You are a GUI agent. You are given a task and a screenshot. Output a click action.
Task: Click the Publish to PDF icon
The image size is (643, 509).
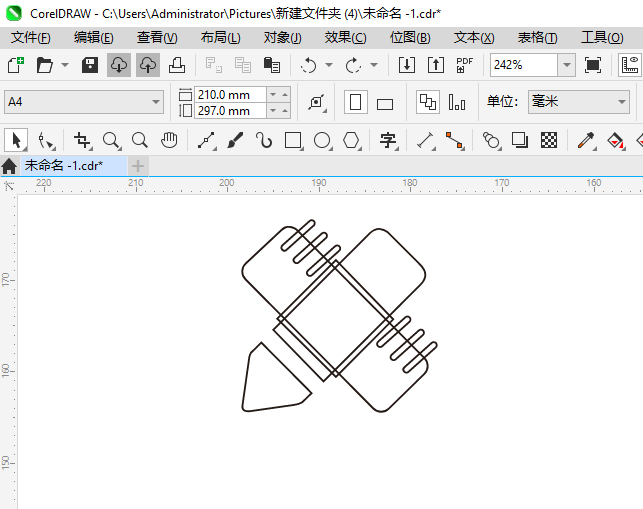point(465,65)
